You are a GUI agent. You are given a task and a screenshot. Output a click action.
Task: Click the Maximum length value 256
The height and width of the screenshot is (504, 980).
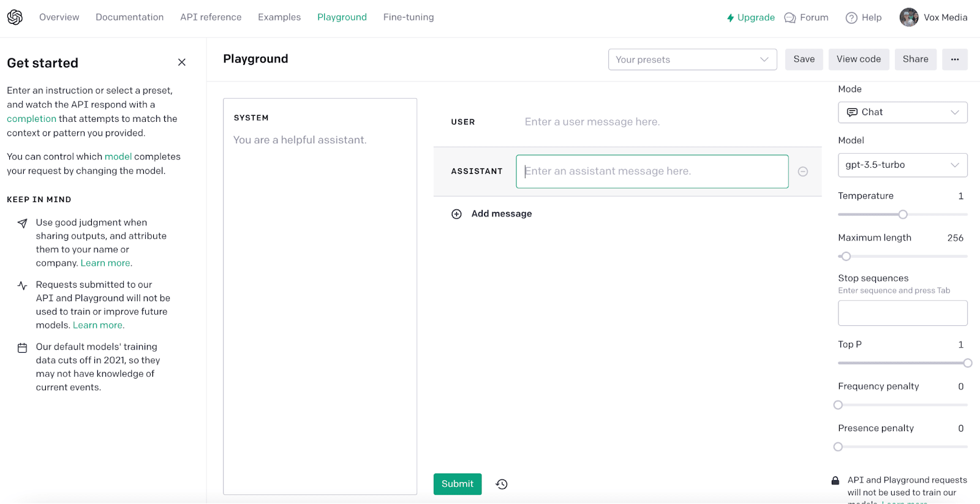(x=956, y=238)
